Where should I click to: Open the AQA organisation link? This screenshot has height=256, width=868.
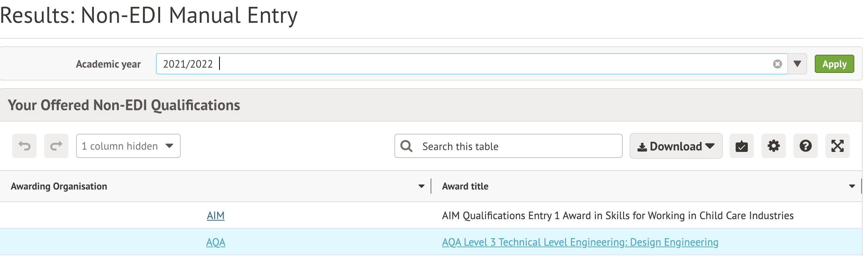216,242
